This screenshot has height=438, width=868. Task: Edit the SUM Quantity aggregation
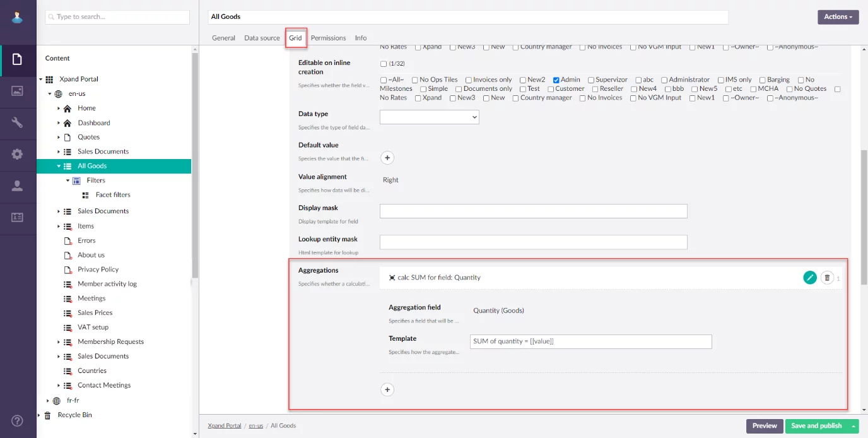tap(810, 278)
